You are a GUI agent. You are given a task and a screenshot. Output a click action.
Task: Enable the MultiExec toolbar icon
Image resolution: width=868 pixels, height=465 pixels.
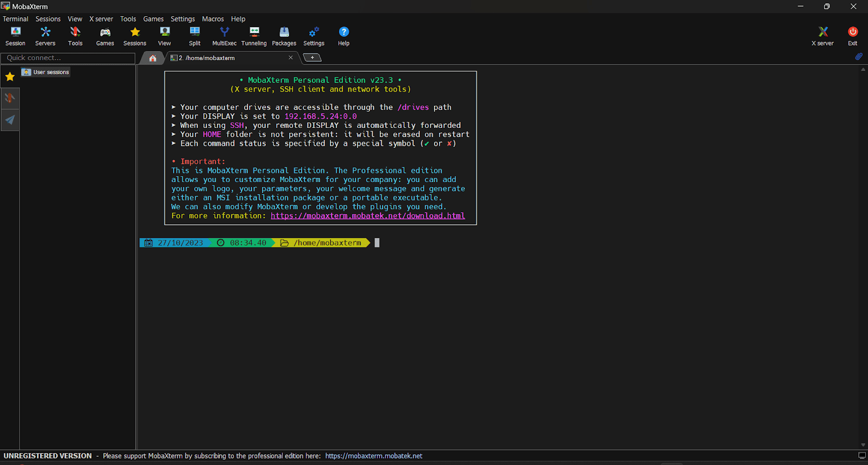point(224,36)
